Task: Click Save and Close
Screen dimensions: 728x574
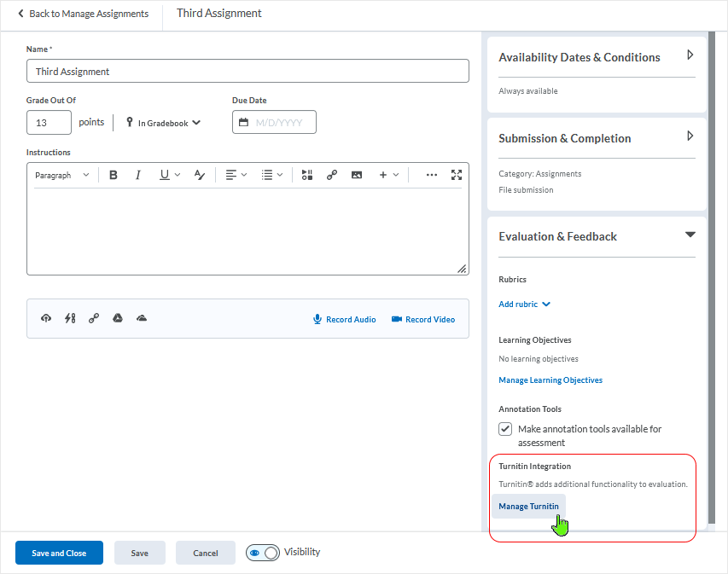Action: tap(59, 553)
